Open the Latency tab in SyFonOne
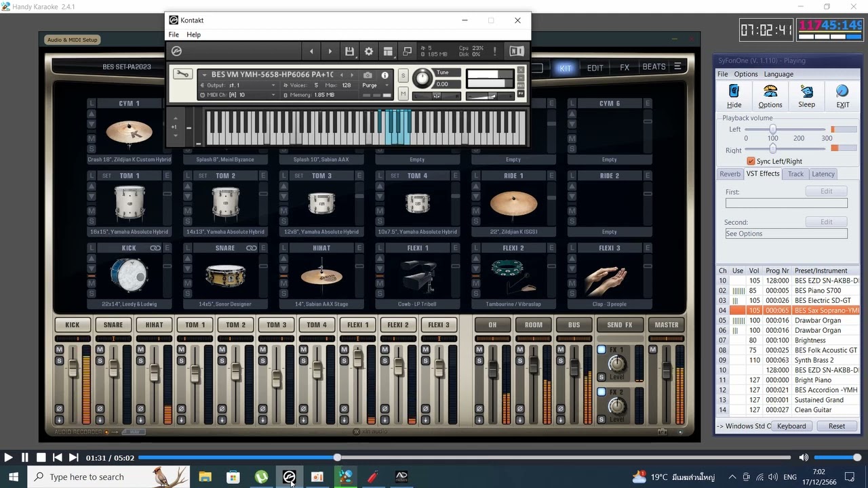The image size is (868, 488). click(823, 174)
